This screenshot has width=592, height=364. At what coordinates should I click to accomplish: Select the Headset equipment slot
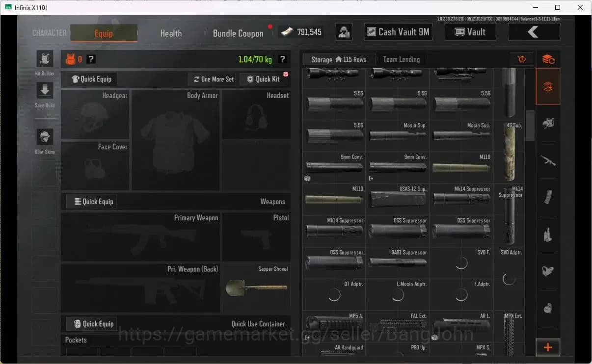(256, 115)
